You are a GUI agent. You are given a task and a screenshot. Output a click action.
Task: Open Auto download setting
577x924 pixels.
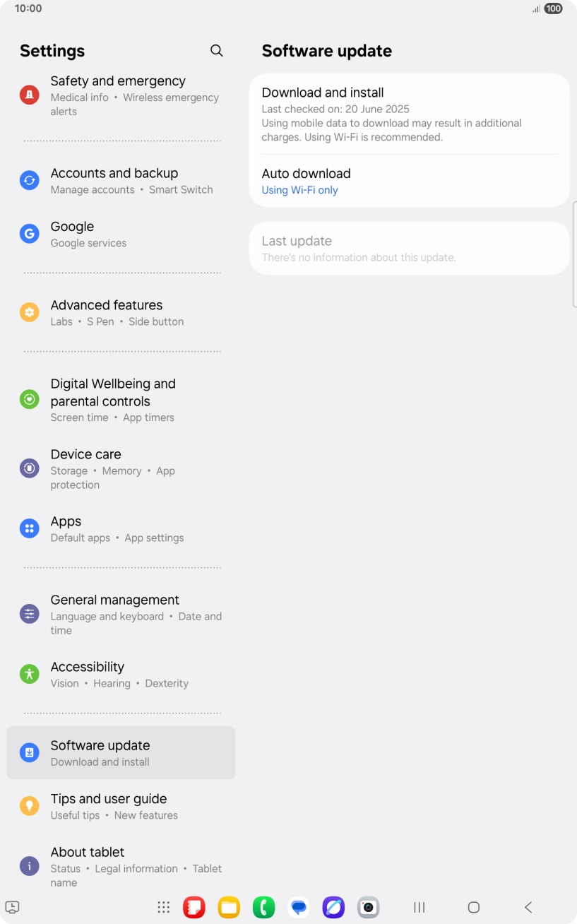click(x=410, y=181)
